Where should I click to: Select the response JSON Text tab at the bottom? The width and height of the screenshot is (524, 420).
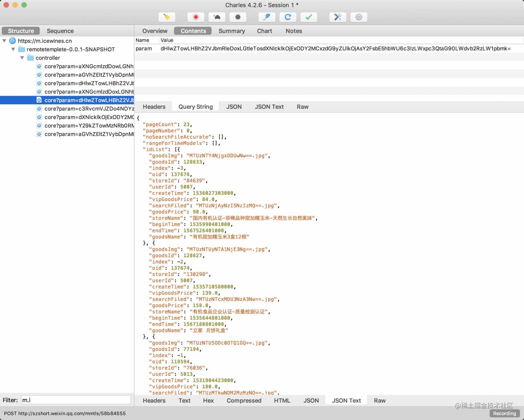pyautogui.click(x=346, y=400)
